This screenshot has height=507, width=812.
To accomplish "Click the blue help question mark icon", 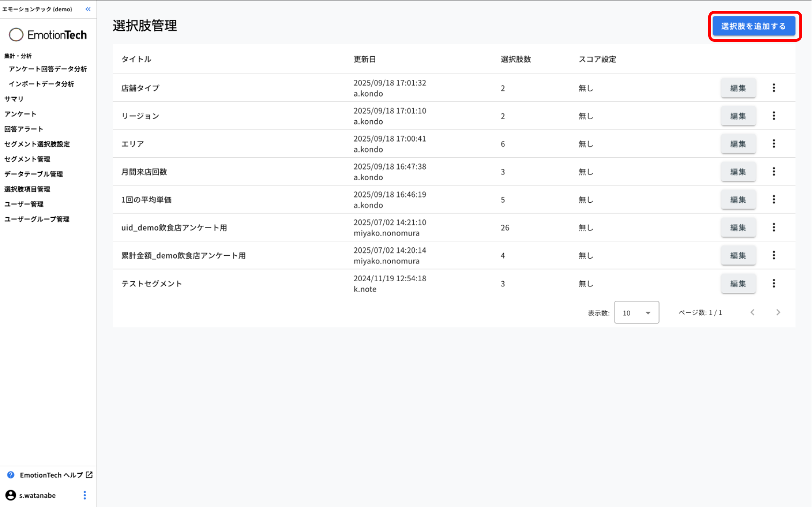I will 11,475.
